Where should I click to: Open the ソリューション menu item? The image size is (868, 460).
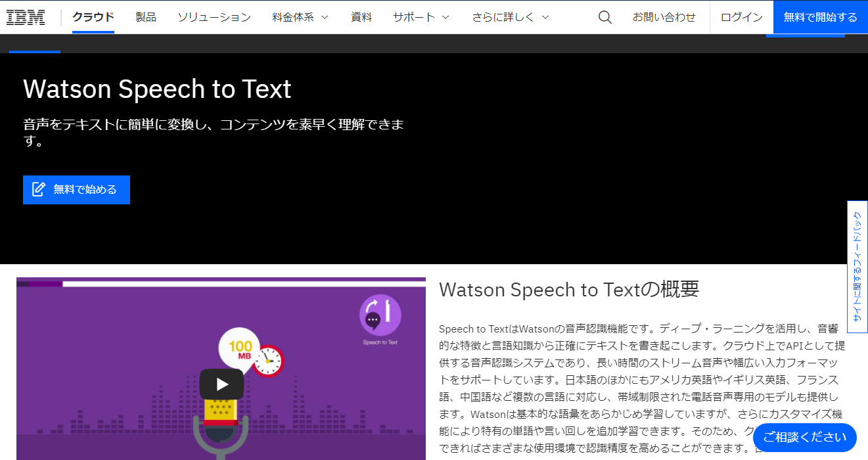point(214,17)
